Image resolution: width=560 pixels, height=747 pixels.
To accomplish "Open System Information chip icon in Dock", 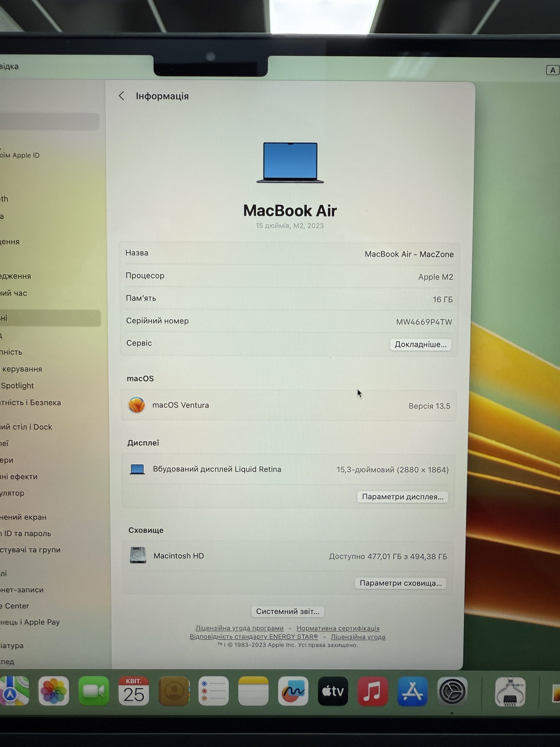I will pos(510,691).
